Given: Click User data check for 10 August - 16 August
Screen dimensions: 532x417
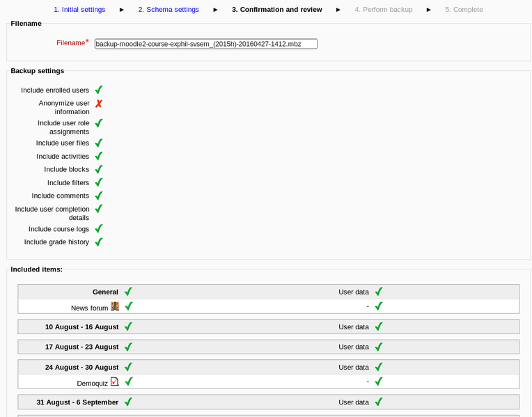Looking at the screenshot, I should coord(379,326).
